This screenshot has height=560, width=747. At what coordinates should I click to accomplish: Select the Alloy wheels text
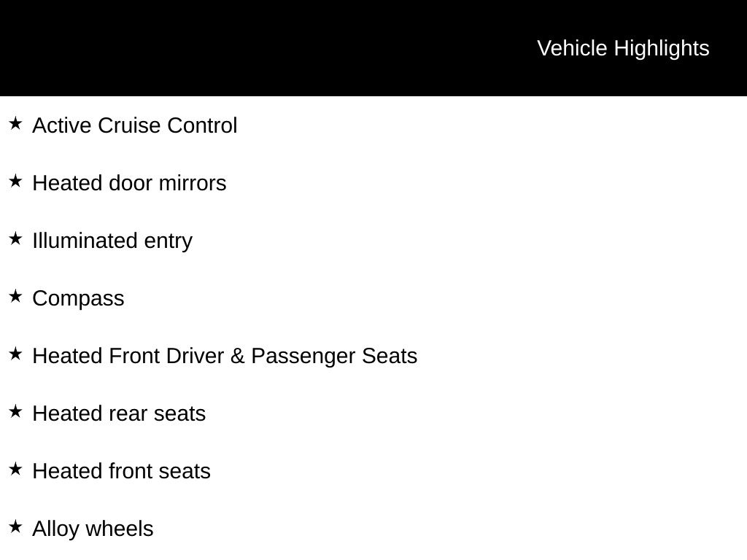click(93, 529)
